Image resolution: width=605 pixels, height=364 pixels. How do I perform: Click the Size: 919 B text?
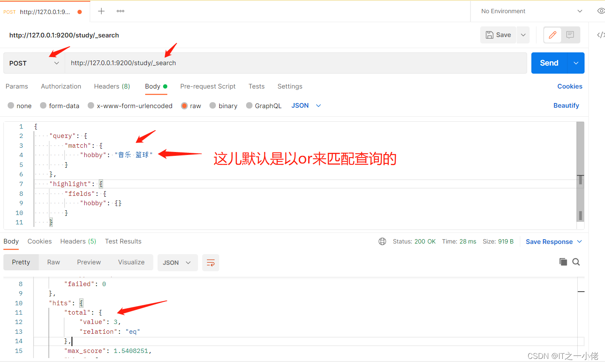click(498, 241)
